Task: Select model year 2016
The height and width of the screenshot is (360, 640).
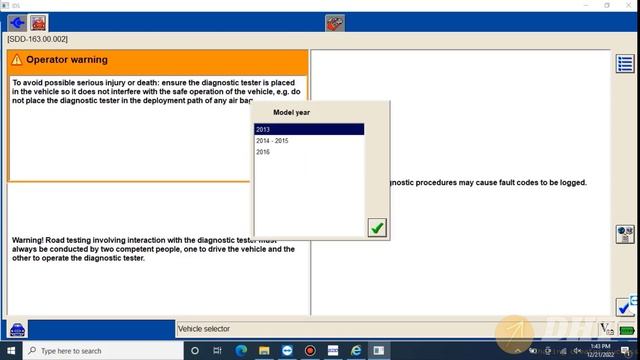Action: point(309,152)
